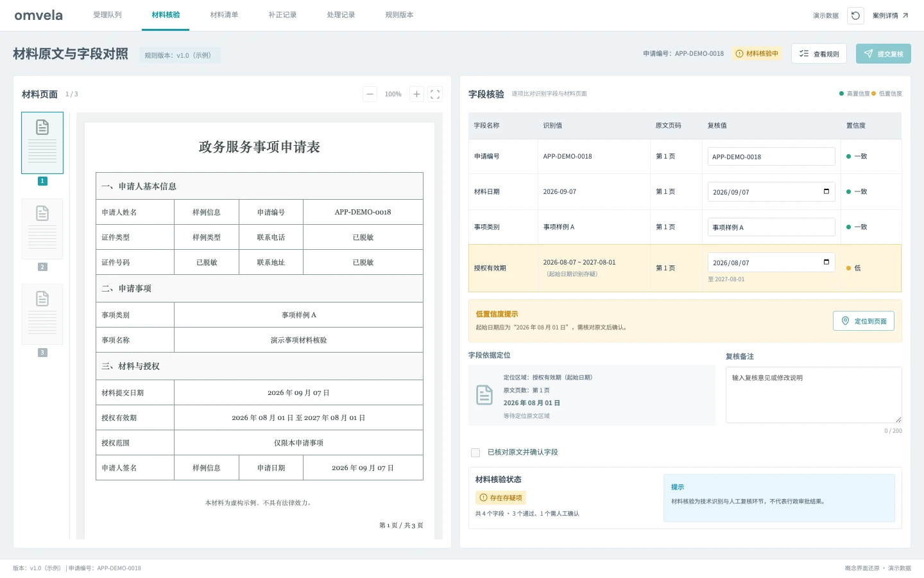Click 低置信度提示 heading
Viewport: 924px width, 578px height.
click(x=497, y=314)
